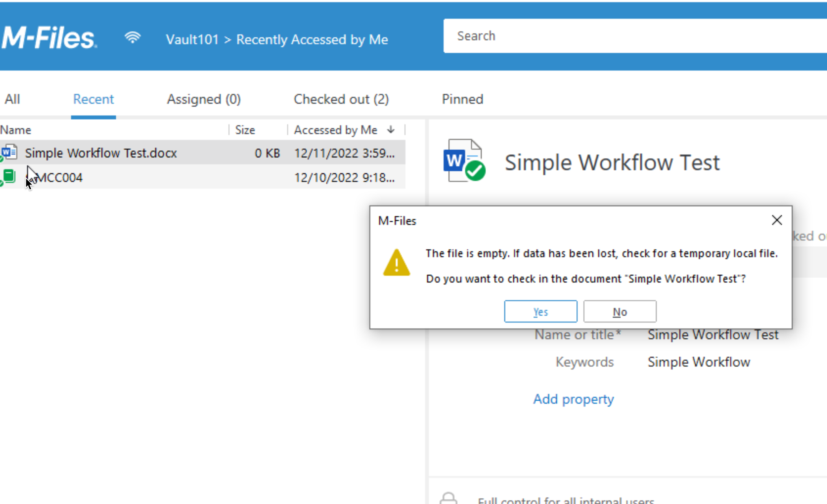The width and height of the screenshot is (827, 504).
Task: Open the Assigned (0) tab
Action: click(x=203, y=99)
